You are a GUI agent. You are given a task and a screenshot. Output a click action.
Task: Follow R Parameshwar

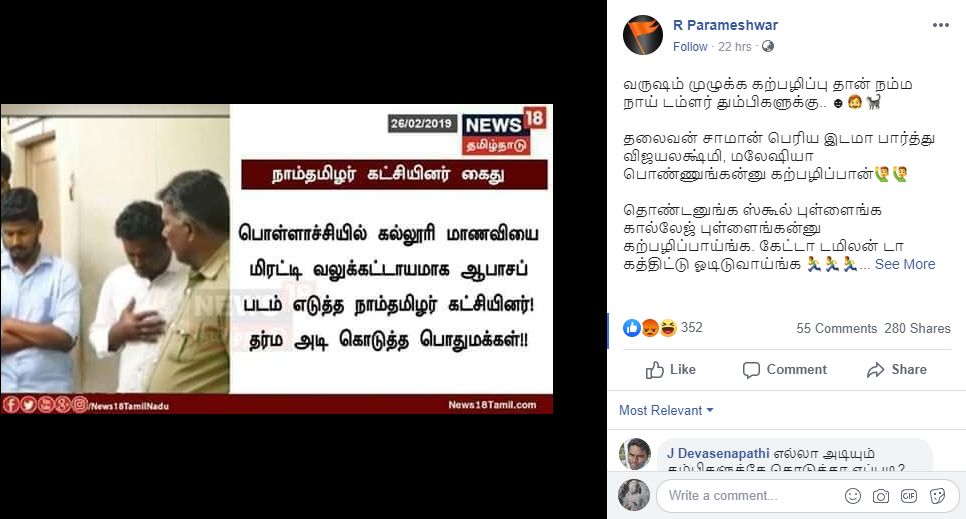tap(690, 47)
